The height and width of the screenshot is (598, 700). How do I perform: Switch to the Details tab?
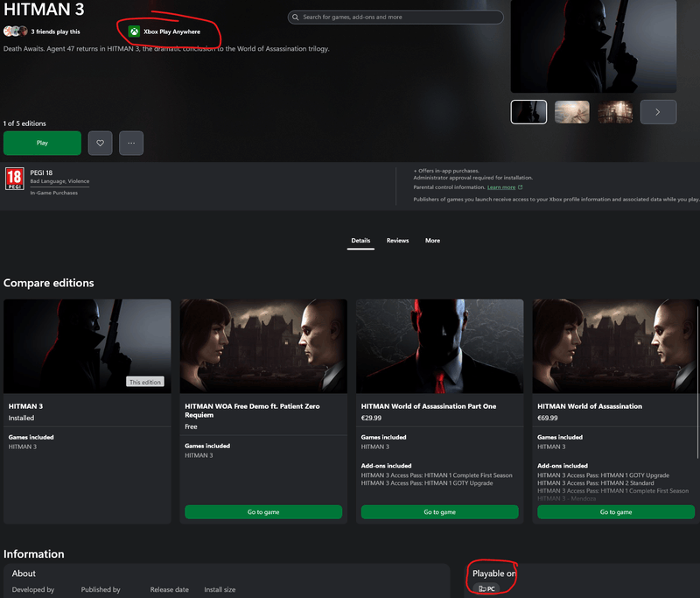pyautogui.click(x=360, y=240)
